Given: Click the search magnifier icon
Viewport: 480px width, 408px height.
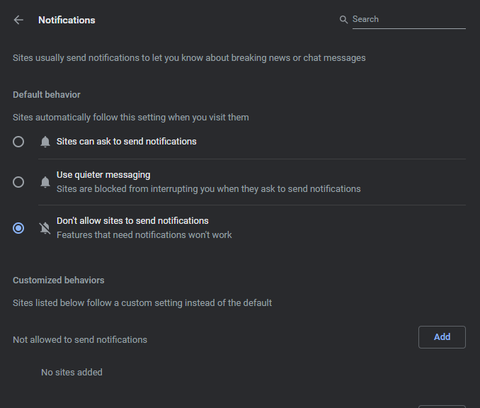Looking at the screenshot, I should (343, 20).
